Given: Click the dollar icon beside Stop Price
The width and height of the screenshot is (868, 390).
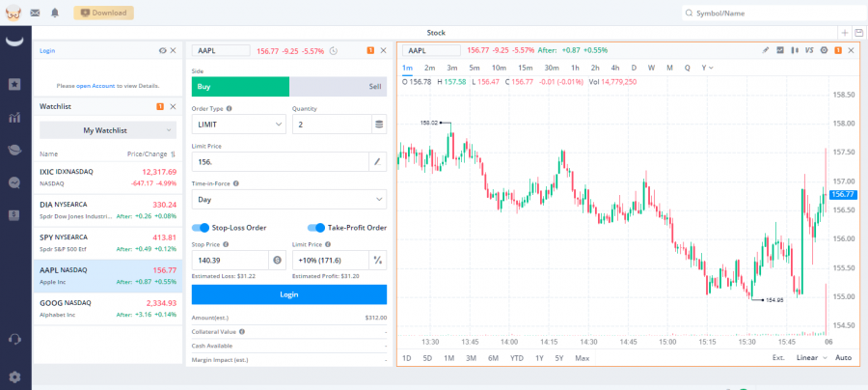Looking at the screenshot, I should [x=278, y=260].
